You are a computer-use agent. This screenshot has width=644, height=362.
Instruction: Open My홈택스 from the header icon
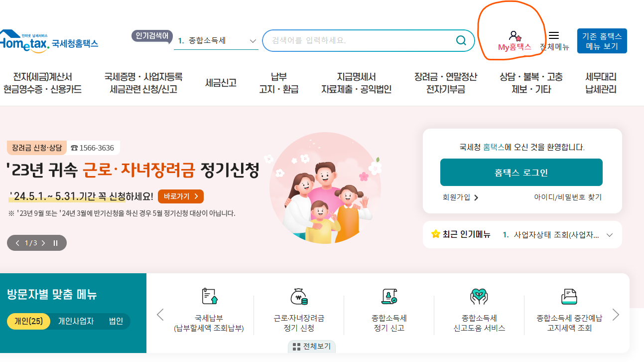click(514, 40)
